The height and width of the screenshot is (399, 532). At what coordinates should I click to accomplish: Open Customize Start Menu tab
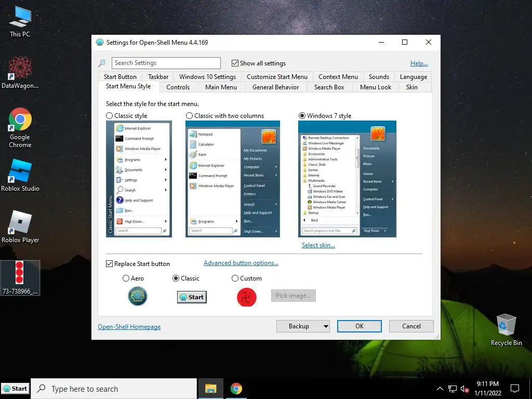tap(277, 77)
